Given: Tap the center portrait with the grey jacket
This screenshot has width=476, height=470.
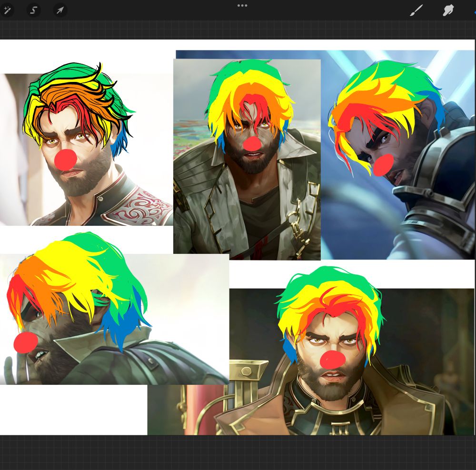Looking at the screenshot, I should [x=247, y=160].
